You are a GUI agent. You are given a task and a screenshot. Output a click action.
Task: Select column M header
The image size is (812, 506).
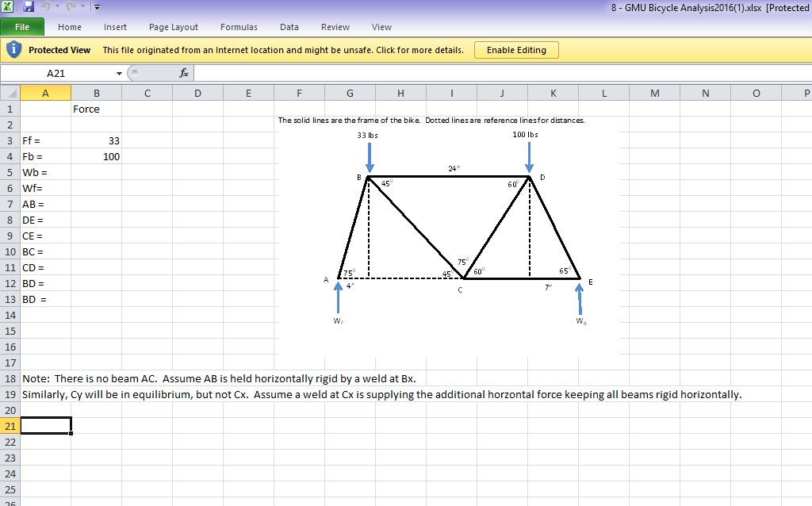point(654,94)
